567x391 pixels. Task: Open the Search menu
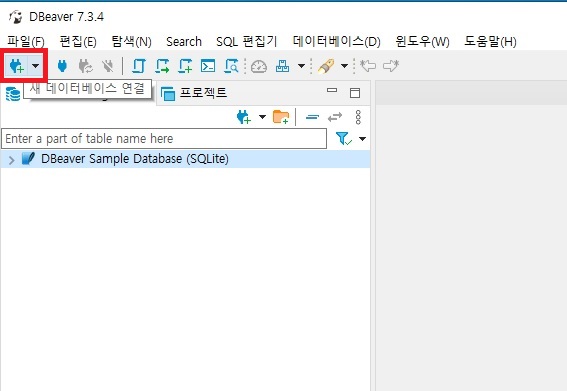[184, 42]
